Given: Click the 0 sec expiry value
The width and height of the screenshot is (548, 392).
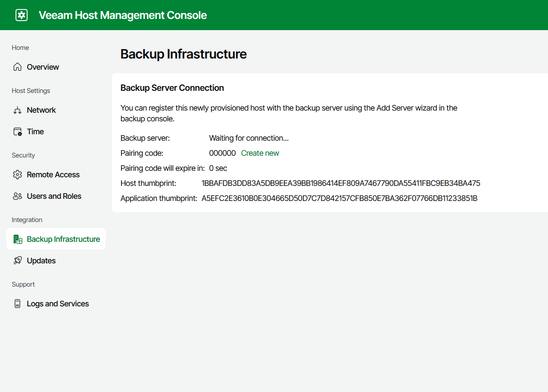Looking at the screenshot, I should click(218, 168).
